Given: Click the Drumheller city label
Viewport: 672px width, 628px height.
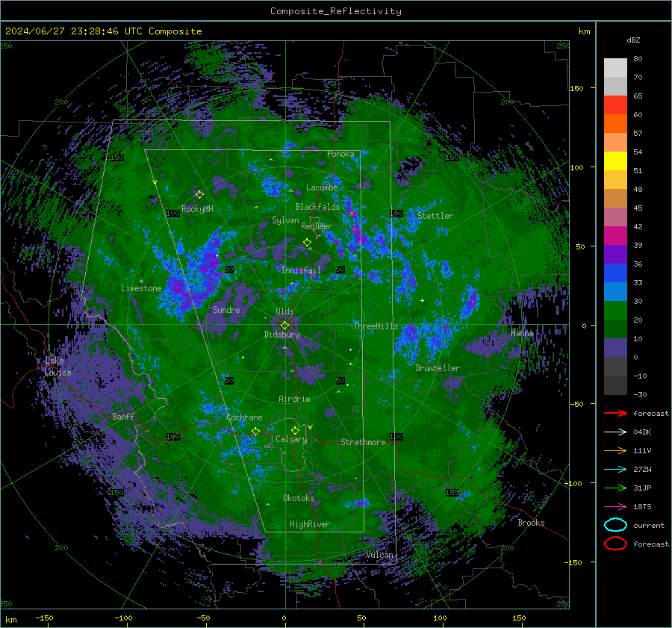Looking at the screenshot, I should [438, 368].
